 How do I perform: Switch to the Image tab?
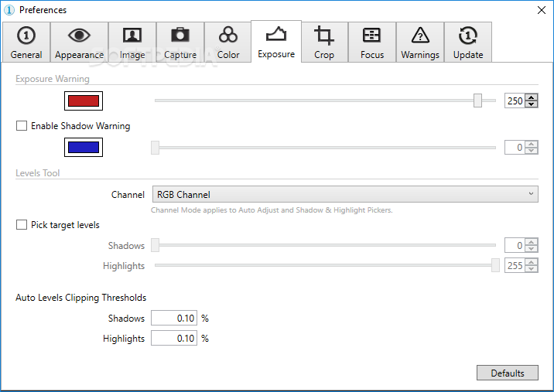tap(132, 43)
